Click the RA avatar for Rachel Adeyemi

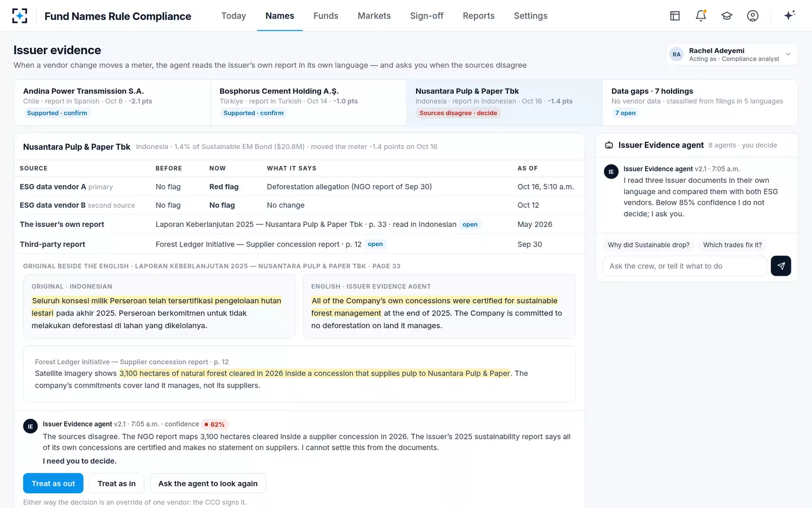(x=677, y=54)
